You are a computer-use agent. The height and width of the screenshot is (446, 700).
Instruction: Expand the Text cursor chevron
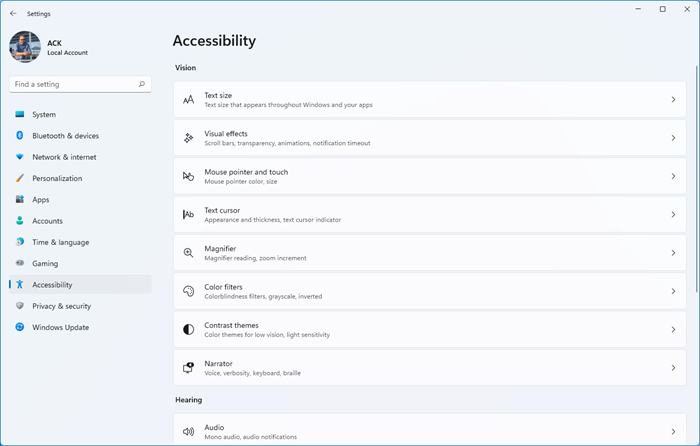(673, 215)
